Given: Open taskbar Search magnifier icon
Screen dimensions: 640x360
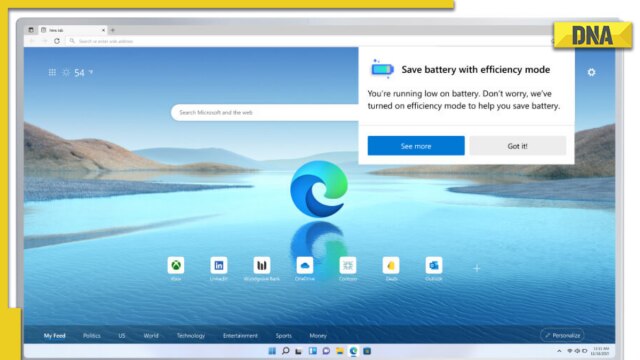Looking at the screenshot, I should coord(285,351).
